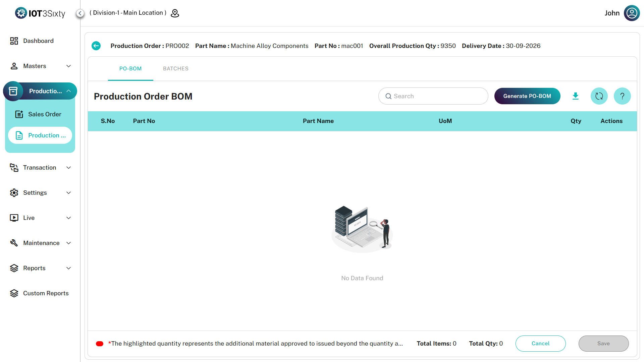Screen dimensions: 644x362
Task: Open Dashboard from the sidebar
Action: tap(38, 41)
